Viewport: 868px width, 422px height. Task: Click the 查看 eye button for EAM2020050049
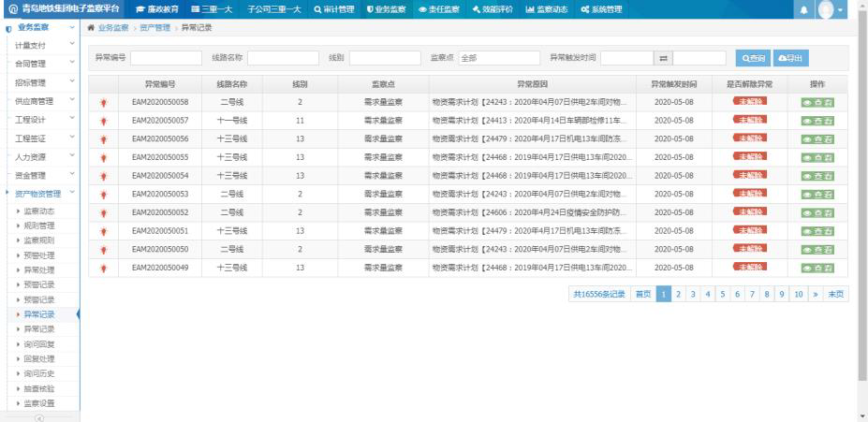coord(817,268)
